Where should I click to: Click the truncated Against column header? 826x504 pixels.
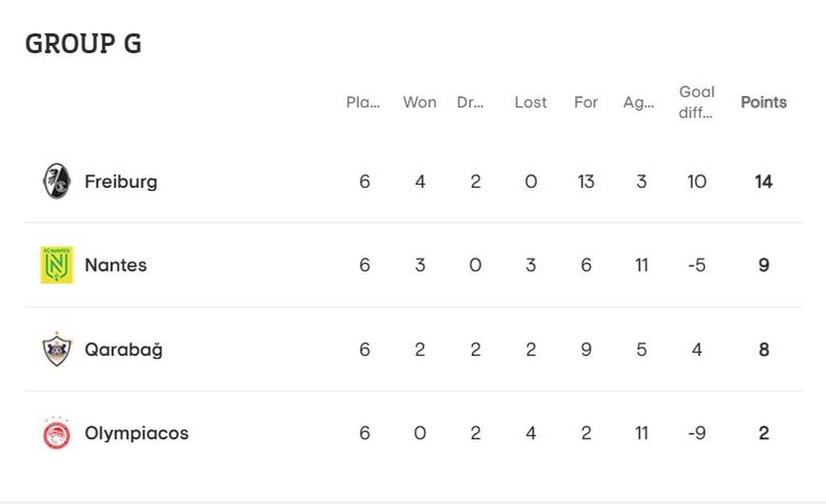pos(638,102)
